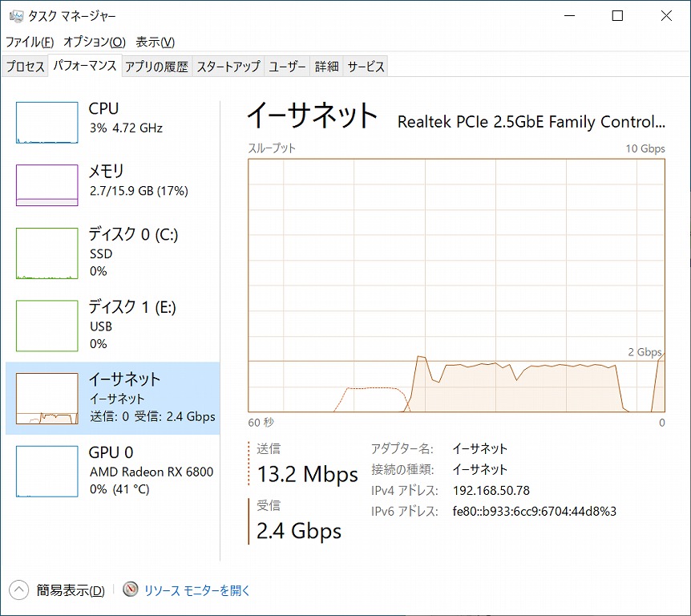Open the オプション(O) menu
691x616 pixels.
[x=95, y=42]
